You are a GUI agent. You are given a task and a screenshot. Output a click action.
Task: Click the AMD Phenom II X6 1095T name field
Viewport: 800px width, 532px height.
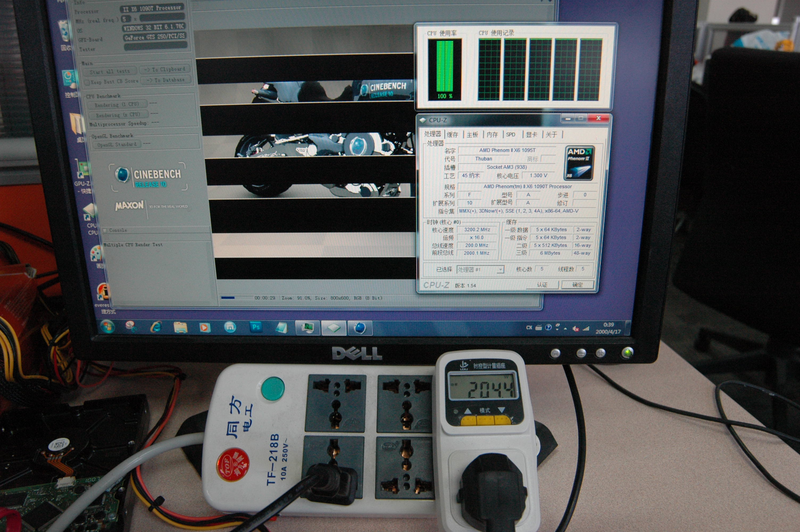coord(507,150)
